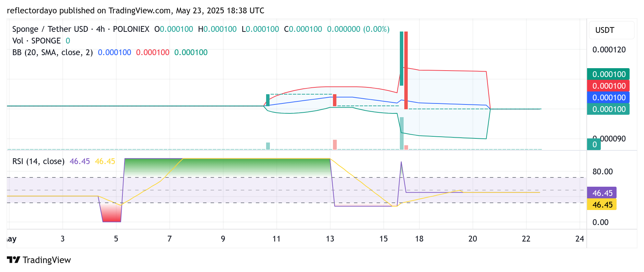Click the USDT currency label
The height and width of the screenshot is (272, 644).
tap(605, 30)
